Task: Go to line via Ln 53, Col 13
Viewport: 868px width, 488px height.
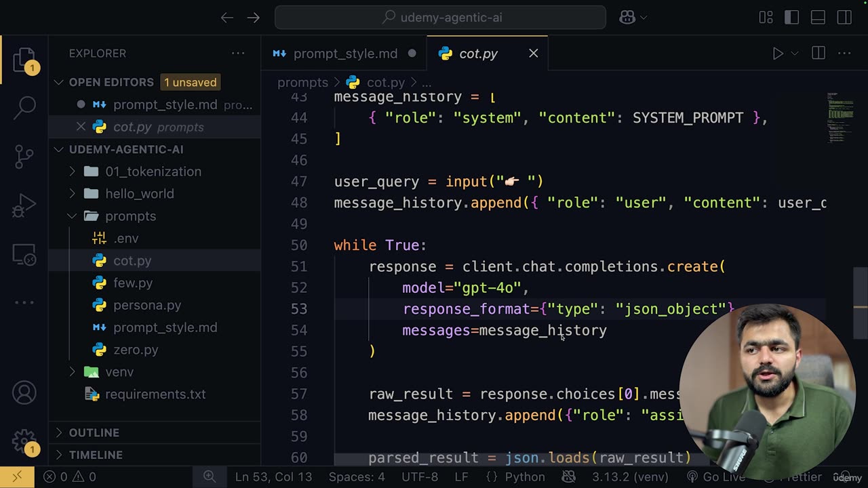Action: 273,477
